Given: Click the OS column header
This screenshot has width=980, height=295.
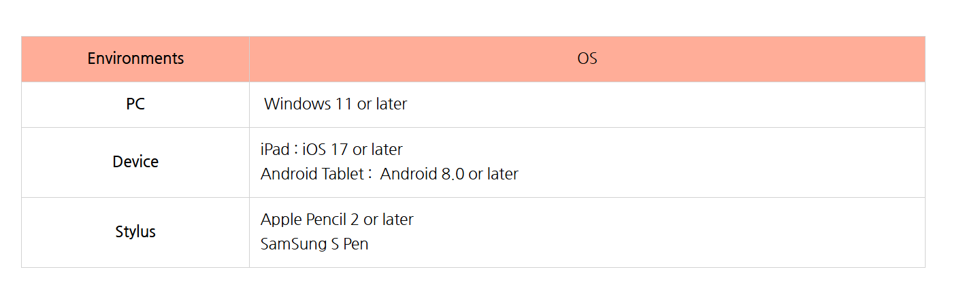Looking at the screenshot, I should (x=587, y=58).
